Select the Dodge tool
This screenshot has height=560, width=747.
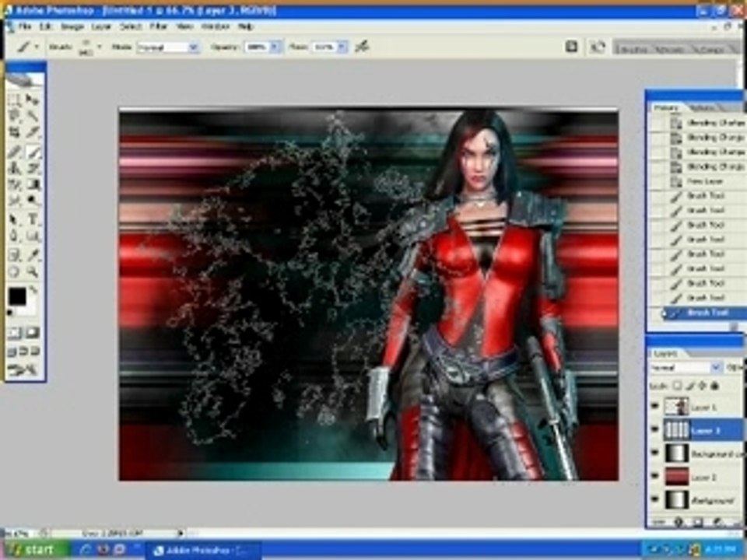[33, 201]
